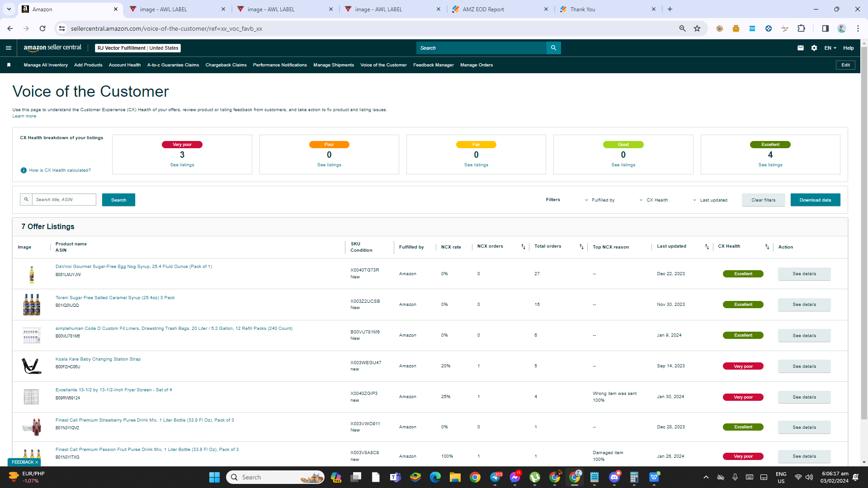Viewport: 868px width, 488px height.
Task: Switch to AMZ EOD Report tab
Action: [500, 9]
